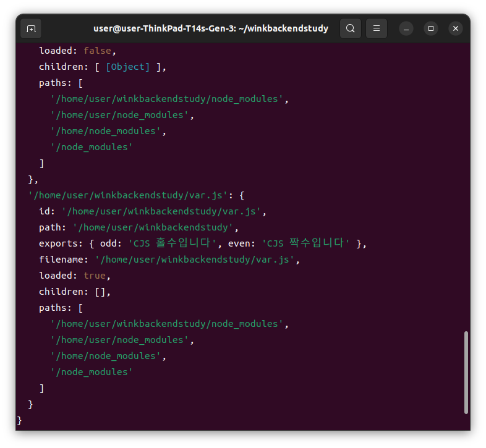The height and width of the screenshot is (448, 486).
Task: Click the terminal vertical scrollbar thumb
Action: coord(466,373)
